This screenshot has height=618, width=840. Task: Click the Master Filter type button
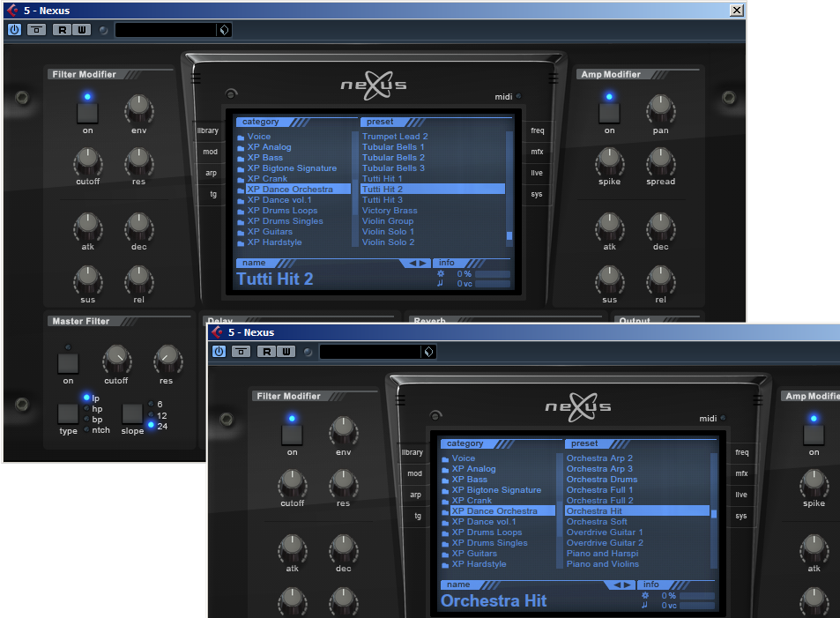pyautogui.click(x=68, y=413)
